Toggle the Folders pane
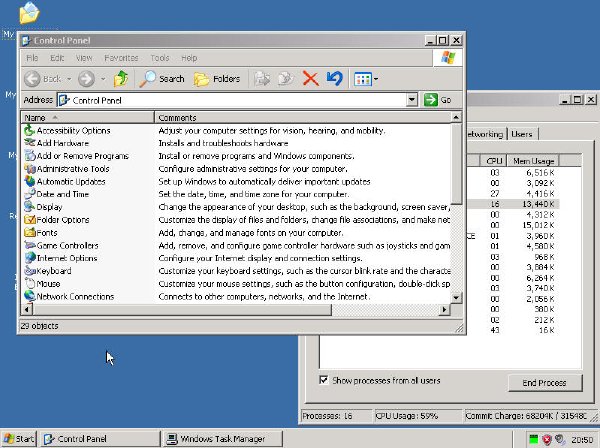 point(217,79)
